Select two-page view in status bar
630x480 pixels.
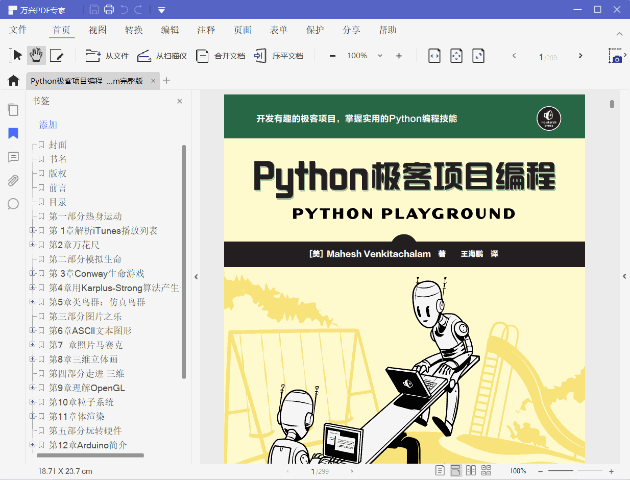click(470, 470)
